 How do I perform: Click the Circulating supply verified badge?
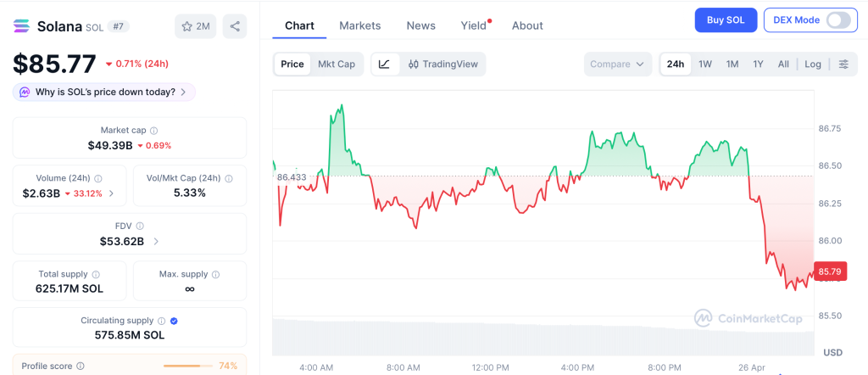(x=174, y=321)
